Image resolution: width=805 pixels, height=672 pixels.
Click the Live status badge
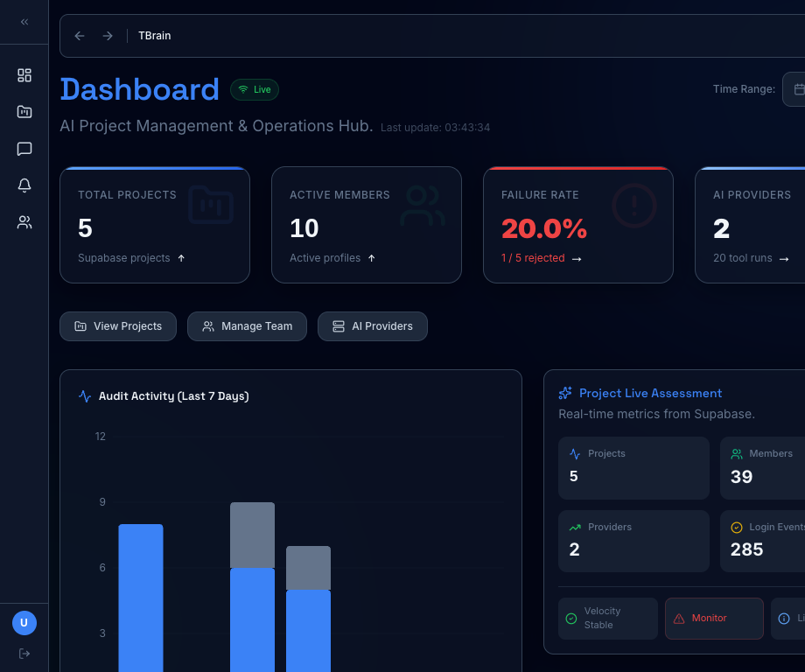[x=255, y=89]
